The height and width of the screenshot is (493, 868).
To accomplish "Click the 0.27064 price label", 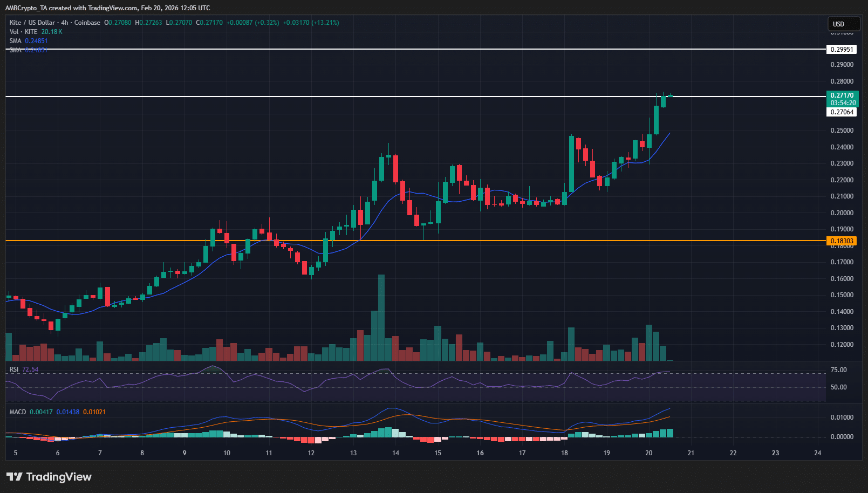I will tap(843, 112).
